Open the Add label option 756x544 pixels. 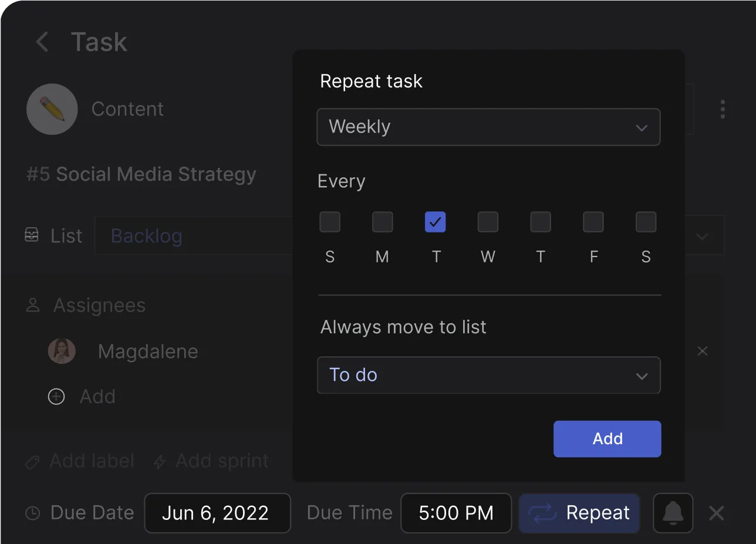tap(79, 461)
